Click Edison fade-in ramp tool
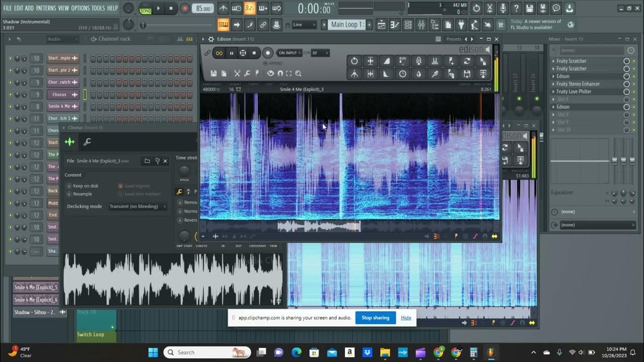 [386, 61]
